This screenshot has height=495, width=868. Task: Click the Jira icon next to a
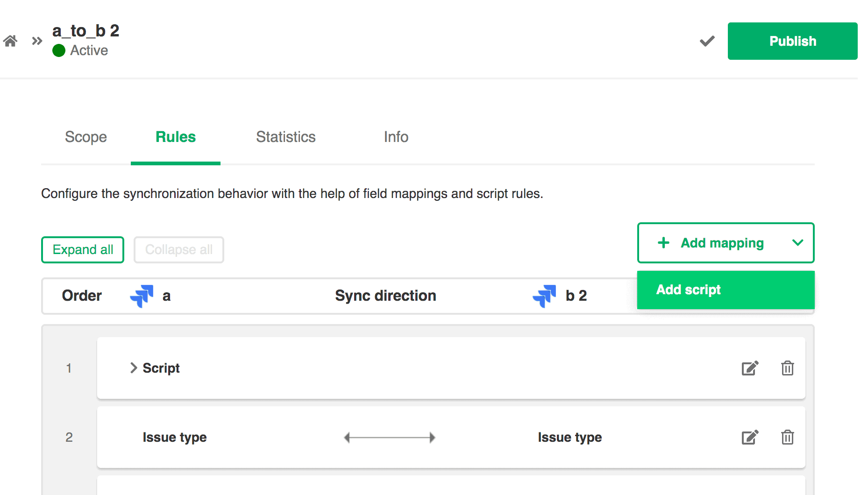142,296
